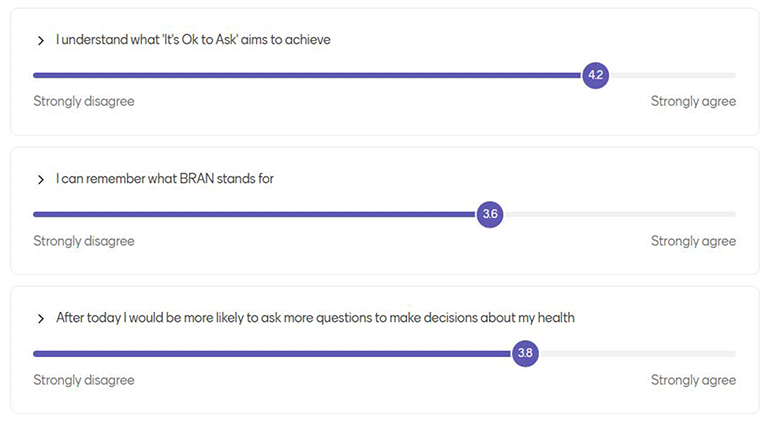
Task: Click the purple filled bar of the 'After today' slider
Action: click(x=272, y=353)
